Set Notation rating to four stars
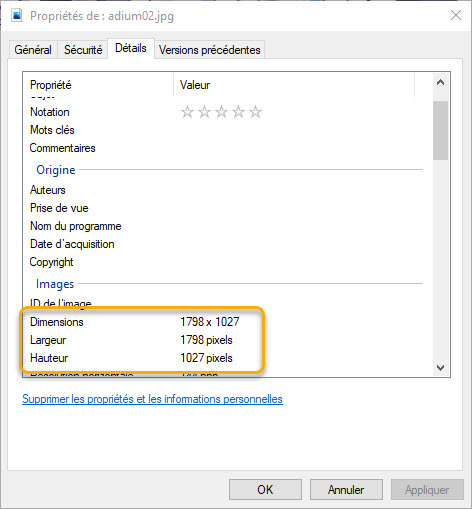The height and width of the screenshot is (509, 472). point(238,112)
